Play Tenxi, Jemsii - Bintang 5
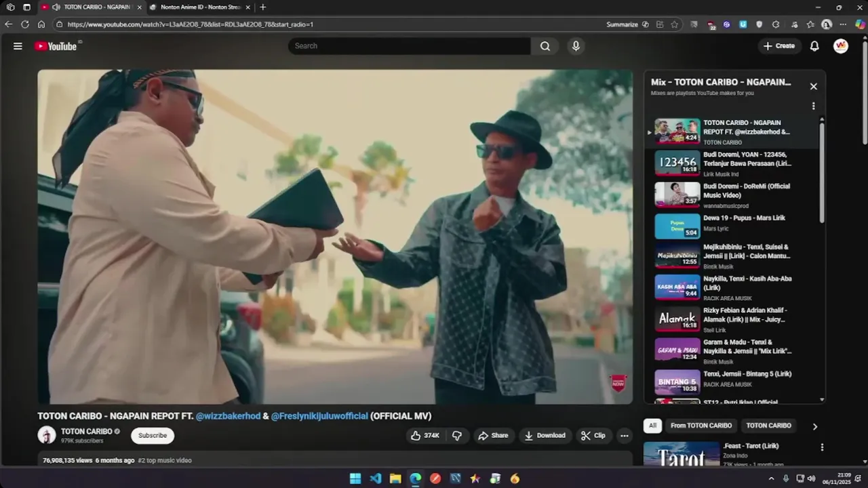Image resolution: width=868 pixels, height=488 pixels. pos(732,382)
